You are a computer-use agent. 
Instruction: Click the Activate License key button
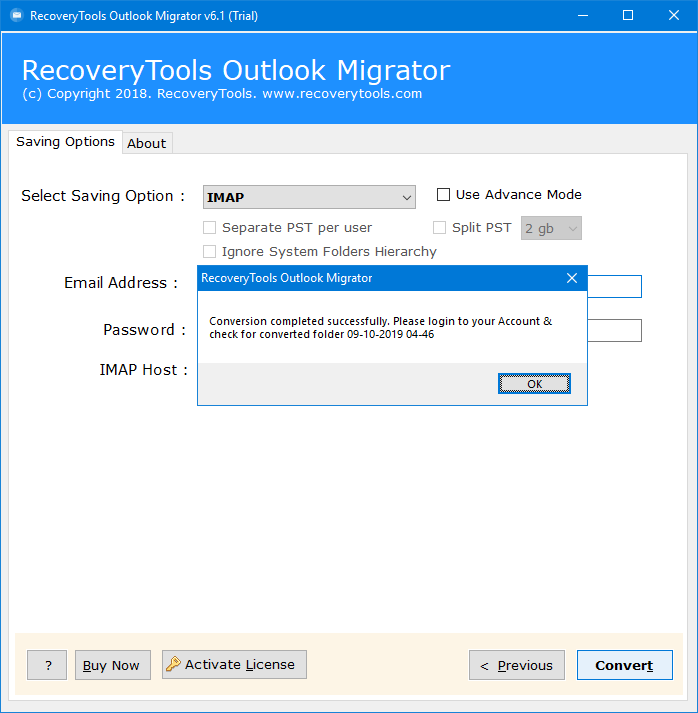tap(234, 664)
